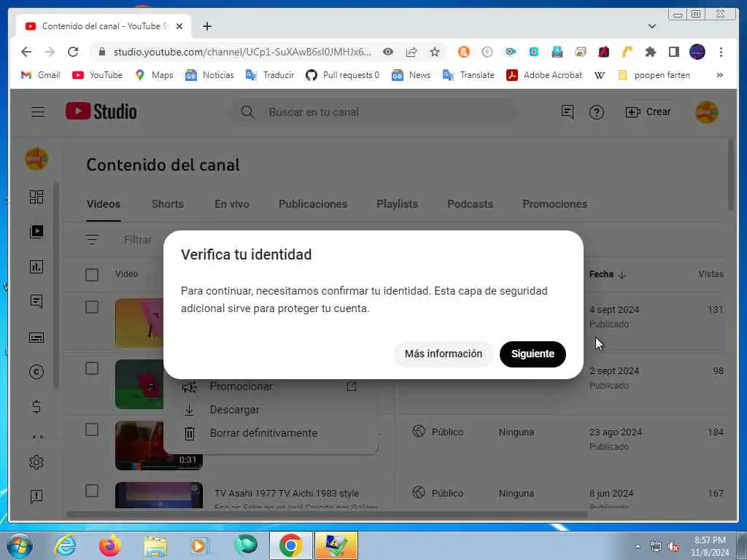Switch to the Publicaciones tab
This screenshot has height=560, width=747.
tap(313, 204)
